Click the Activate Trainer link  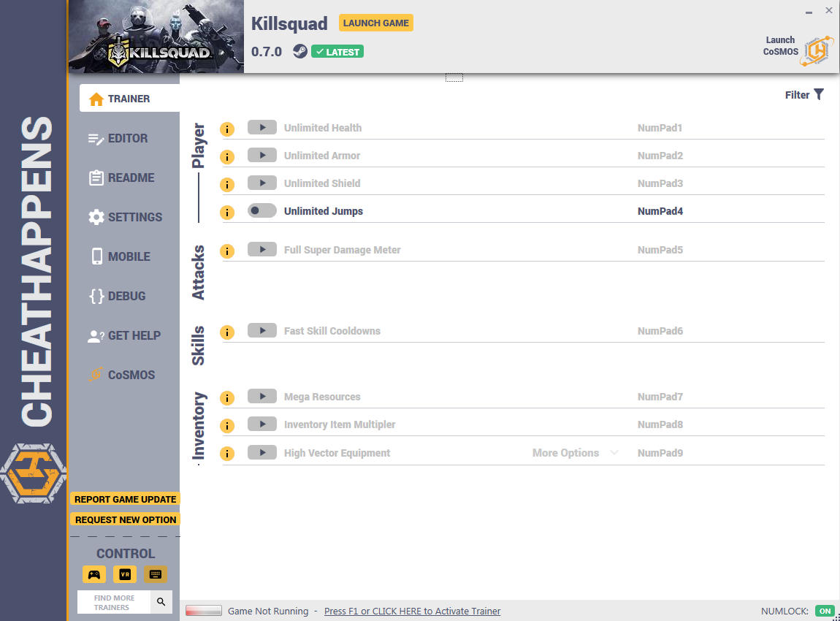pyautogui.click(x=413, y=612)
